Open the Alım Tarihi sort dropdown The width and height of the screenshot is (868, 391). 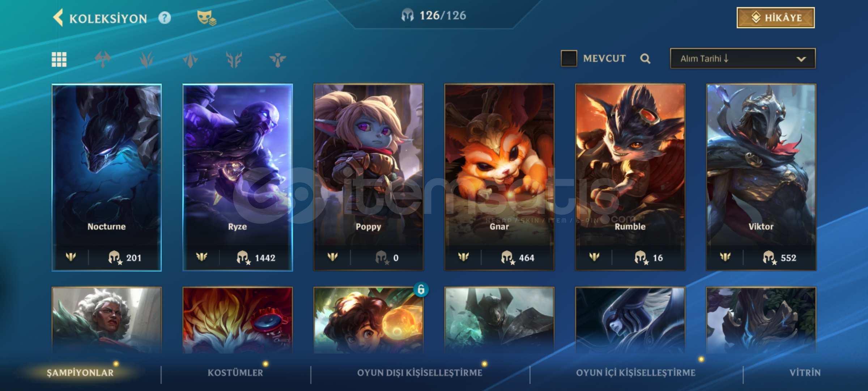743,58
